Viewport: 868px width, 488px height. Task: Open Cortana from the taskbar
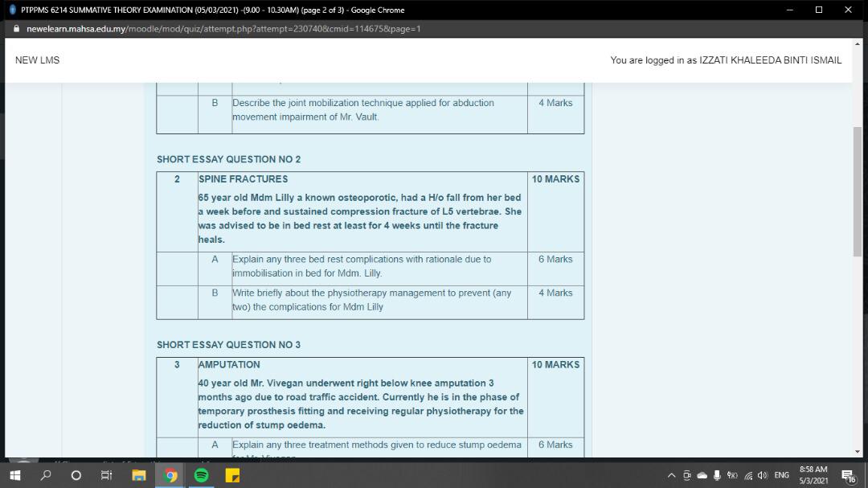point(76,475)
